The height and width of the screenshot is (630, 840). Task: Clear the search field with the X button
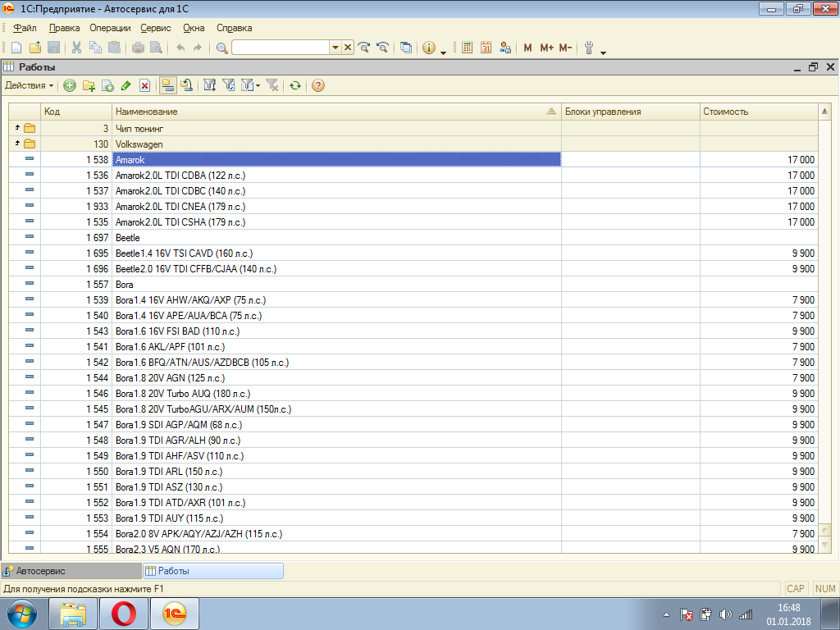pos(348,48)
